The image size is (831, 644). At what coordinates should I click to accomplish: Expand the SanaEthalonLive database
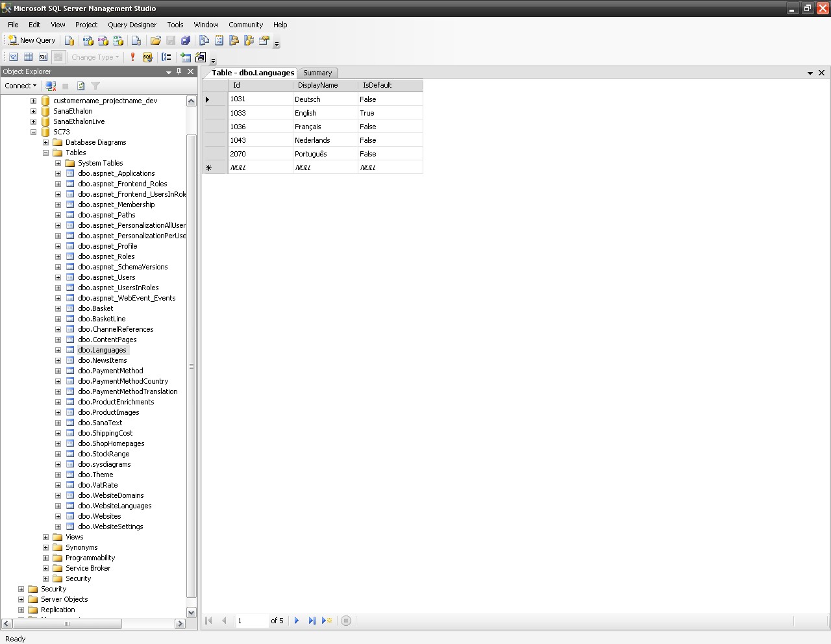pyautogui.click(x=33, y=121)
